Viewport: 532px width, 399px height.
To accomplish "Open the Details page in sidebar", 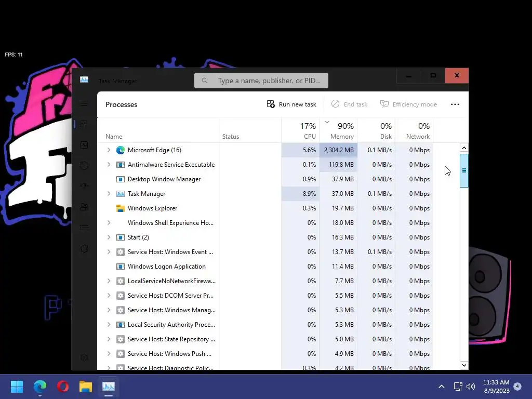I will (84, 228).
